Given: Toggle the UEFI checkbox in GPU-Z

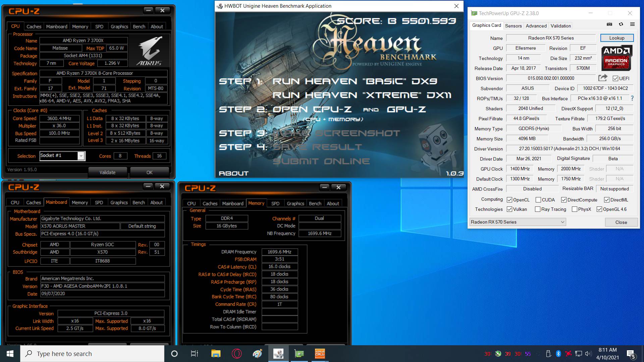Looking at the screenshot, I should (x=615, y=78).
